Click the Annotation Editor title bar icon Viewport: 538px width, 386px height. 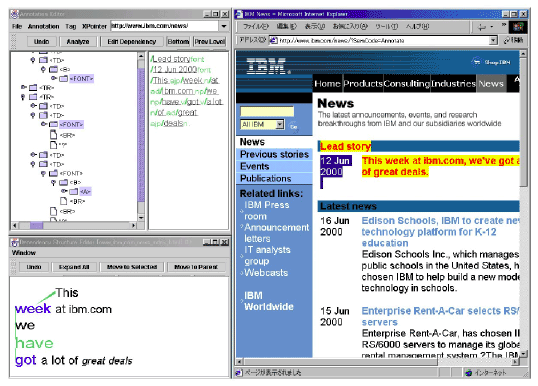14,14
